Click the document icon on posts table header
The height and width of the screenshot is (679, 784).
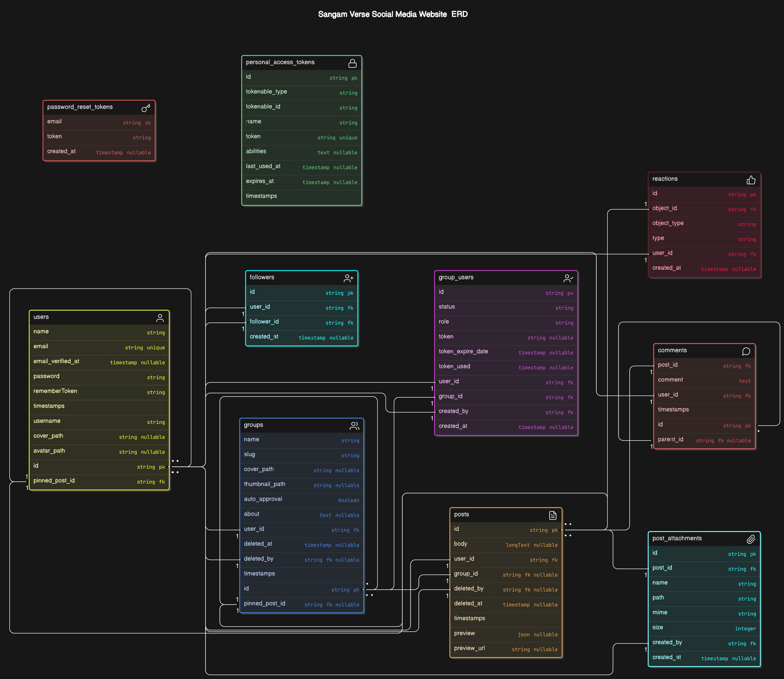pos(553,515)
